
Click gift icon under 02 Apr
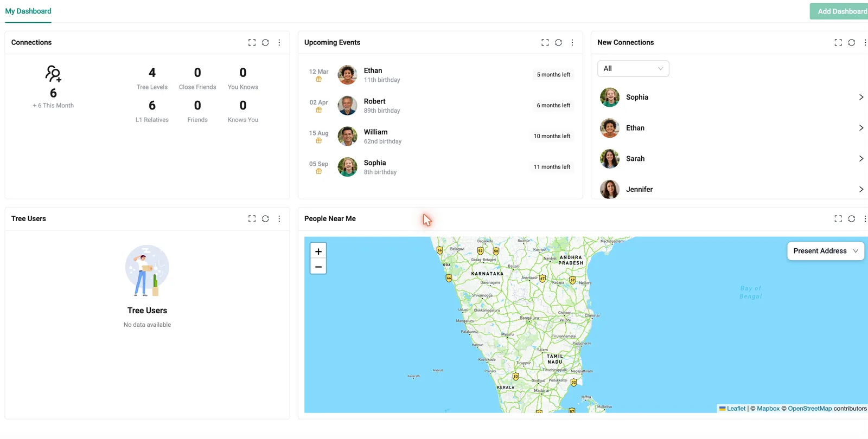[x=319, y=110]
